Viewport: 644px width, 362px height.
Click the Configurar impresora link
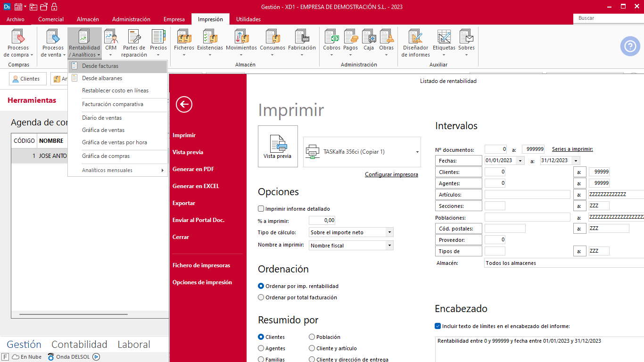[391, 174]
